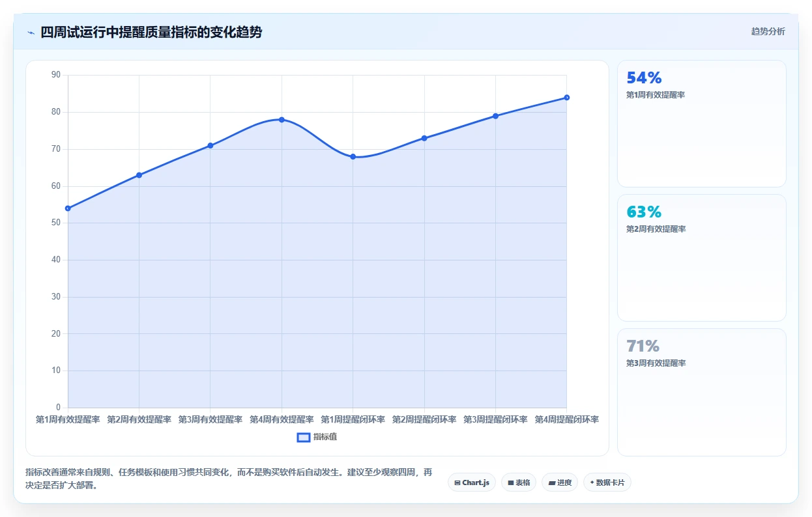
Task: Click the x-axis label 第2周提醒闭环率
Action: [x=424, y=420]
